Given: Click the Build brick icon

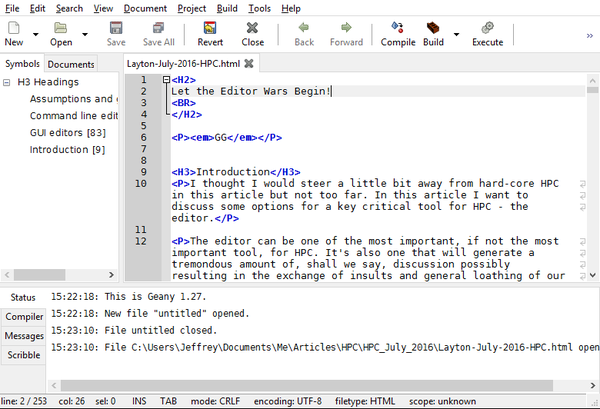Looking at the screenshot, I should (x=433, y=28).
